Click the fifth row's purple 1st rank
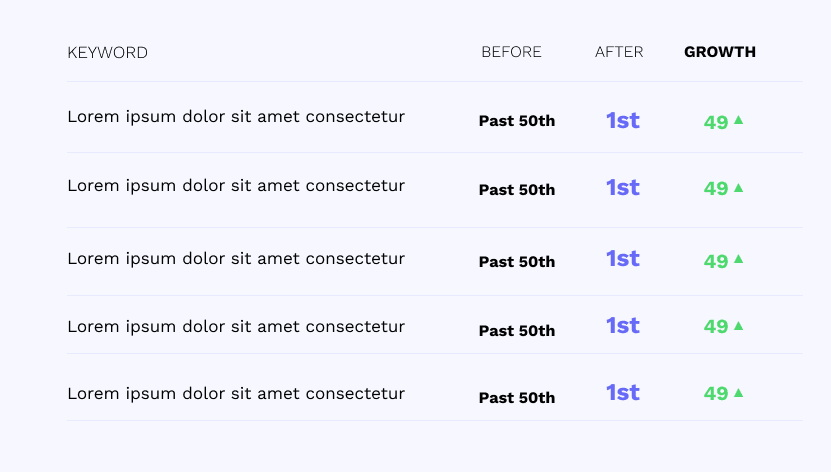The image size is (831, 472). pyautogui.click(x=622, y=393)
